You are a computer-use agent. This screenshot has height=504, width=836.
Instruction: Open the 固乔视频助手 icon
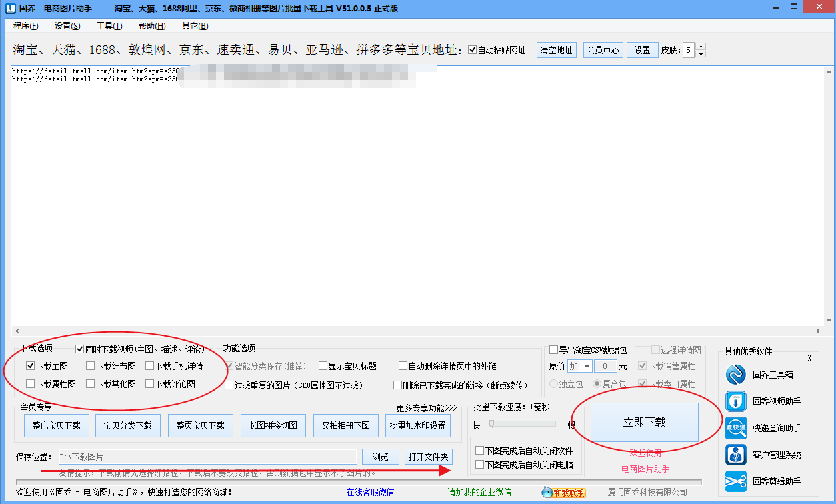[x=736, y=401]
